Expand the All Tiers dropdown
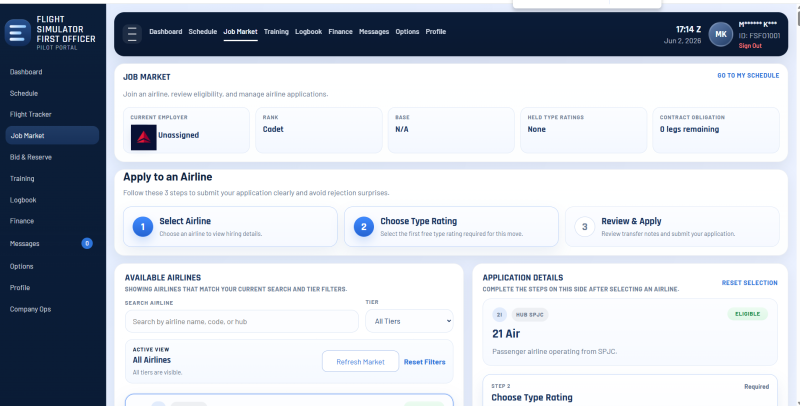The image size is (800, 406). 409,321
